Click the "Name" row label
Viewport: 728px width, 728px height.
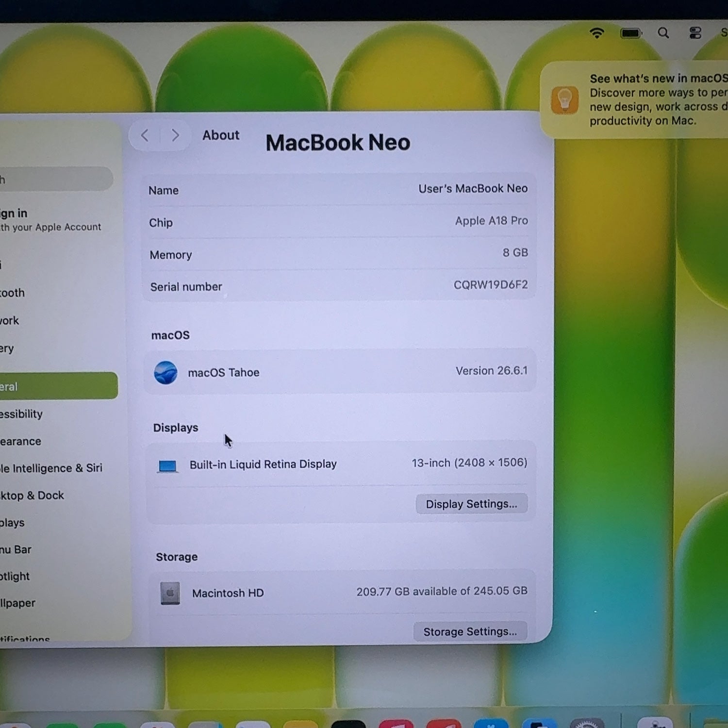pyautogui.click(x=164, y=190)
